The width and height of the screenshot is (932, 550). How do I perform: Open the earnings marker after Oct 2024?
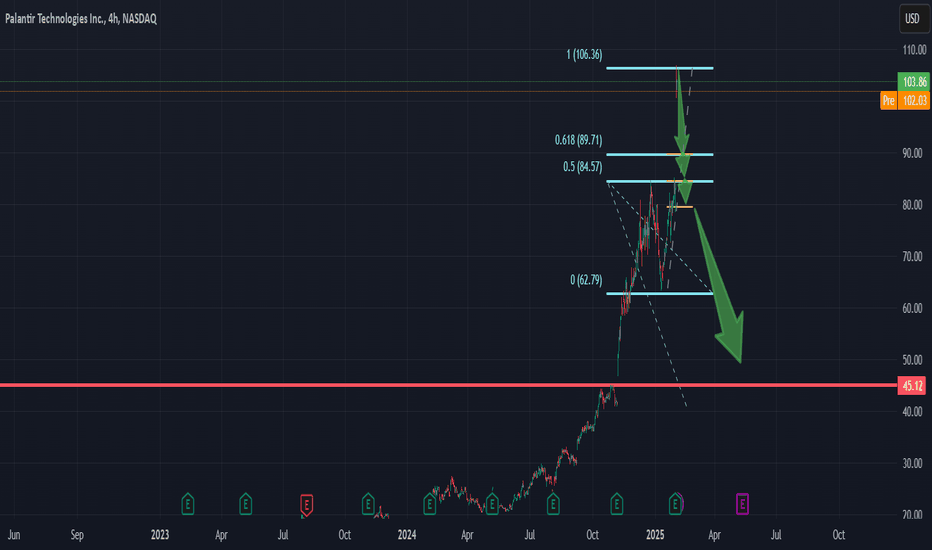click(x=616, y=504)
